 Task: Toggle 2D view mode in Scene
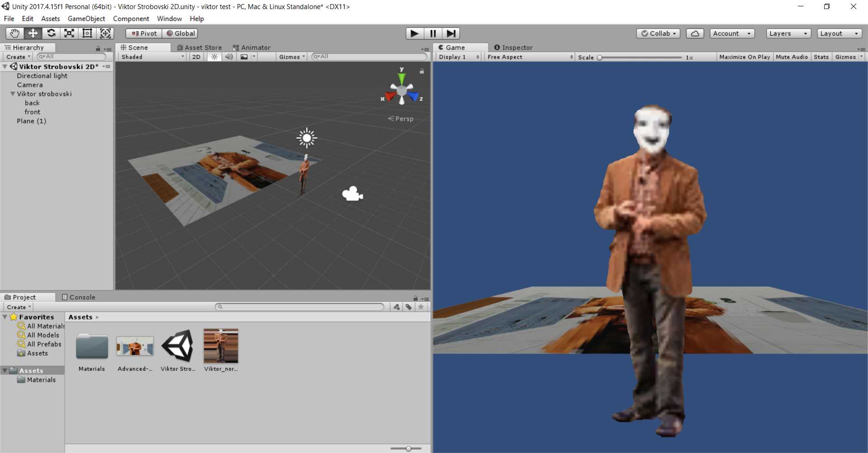click(x=196, y=57)
